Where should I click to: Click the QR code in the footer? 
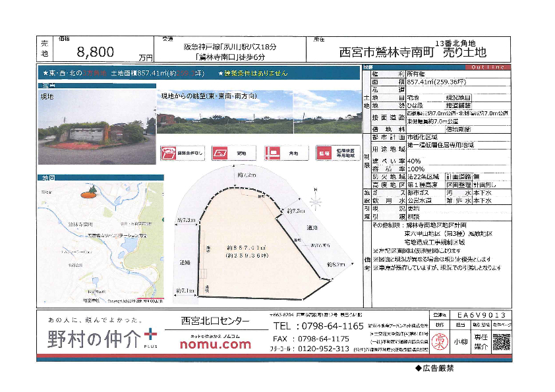tap(502, 342)
